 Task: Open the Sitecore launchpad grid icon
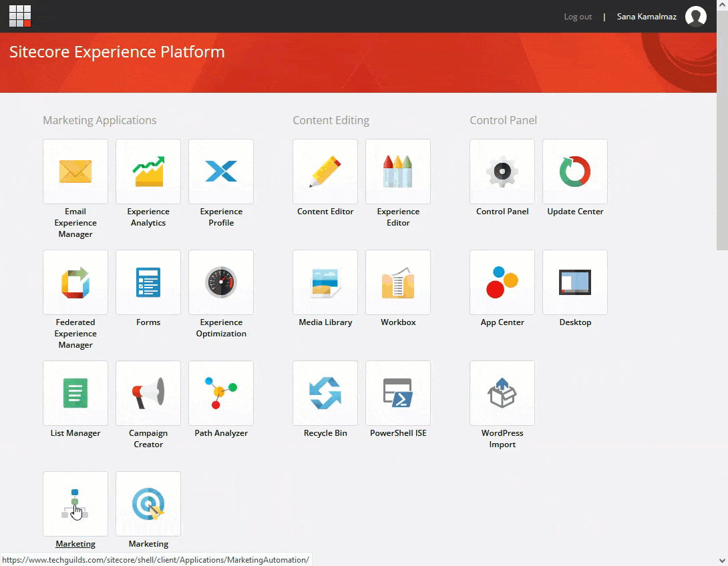click(x=20, y=16)
